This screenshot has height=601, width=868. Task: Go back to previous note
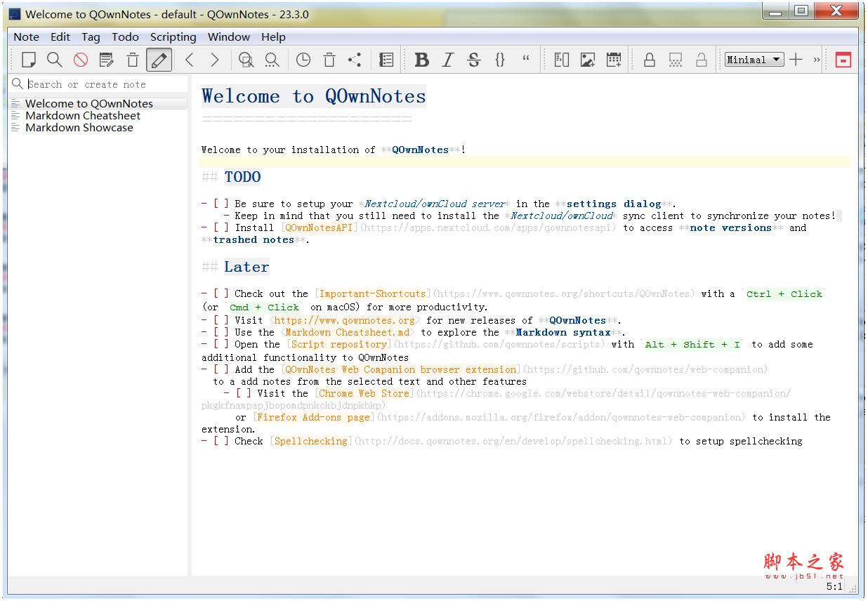pos(189,60)
